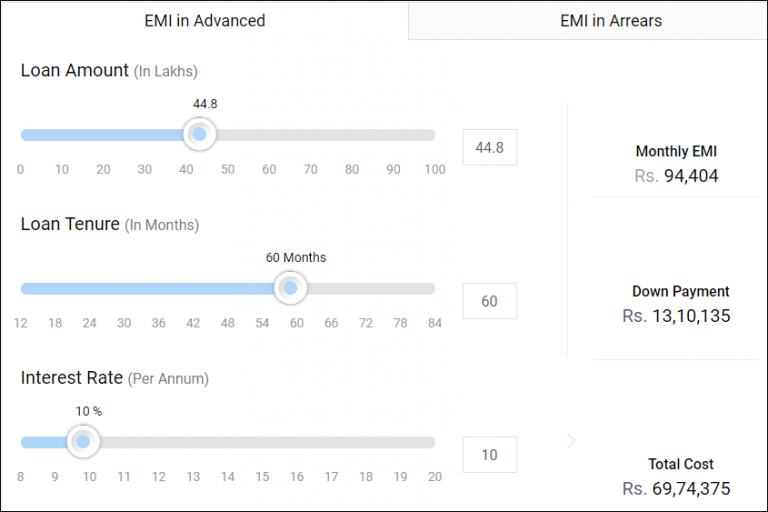This screenshot has height=512, width=768.
Task: Click the Interest Rate slider handle
Action: (x=83, y=441)
